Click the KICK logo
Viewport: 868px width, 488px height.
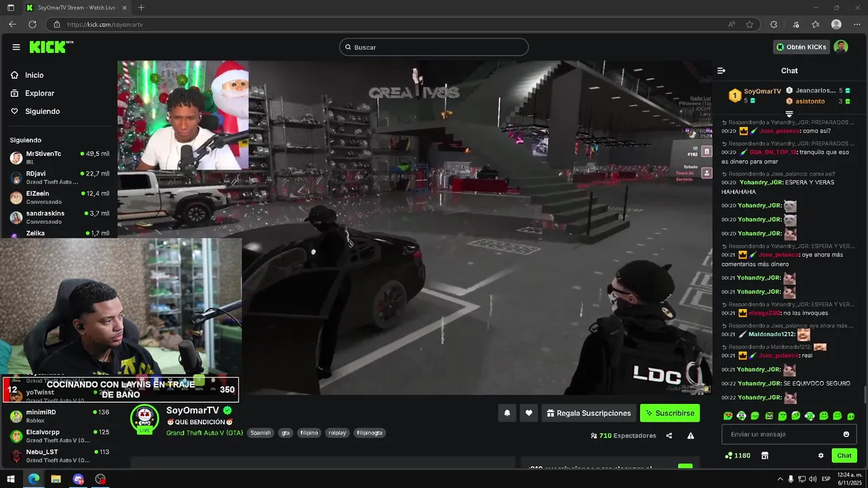tap(51, 47)
